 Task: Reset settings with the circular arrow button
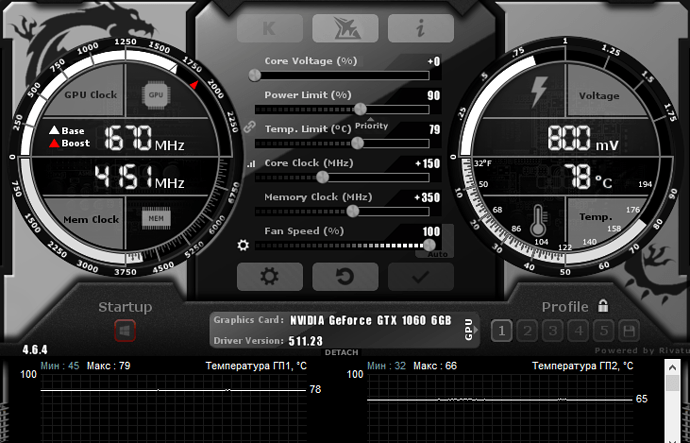(345, 277)
